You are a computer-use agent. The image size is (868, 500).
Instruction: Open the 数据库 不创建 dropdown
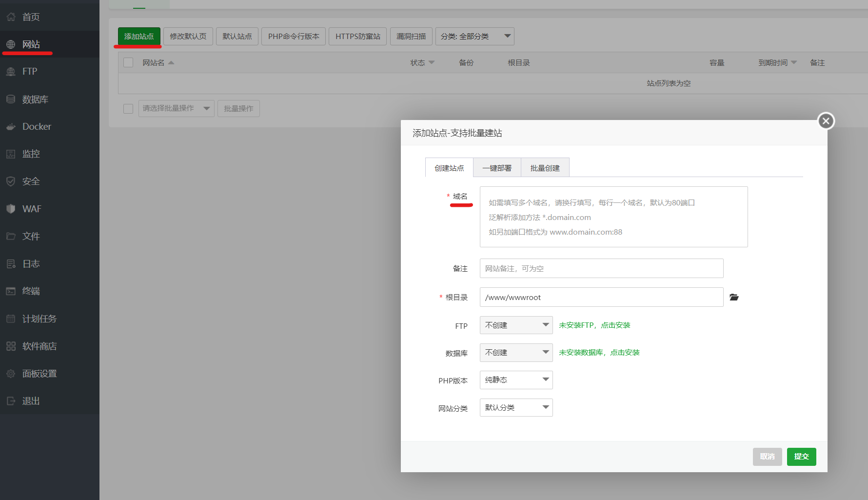[x=516, y=352]
